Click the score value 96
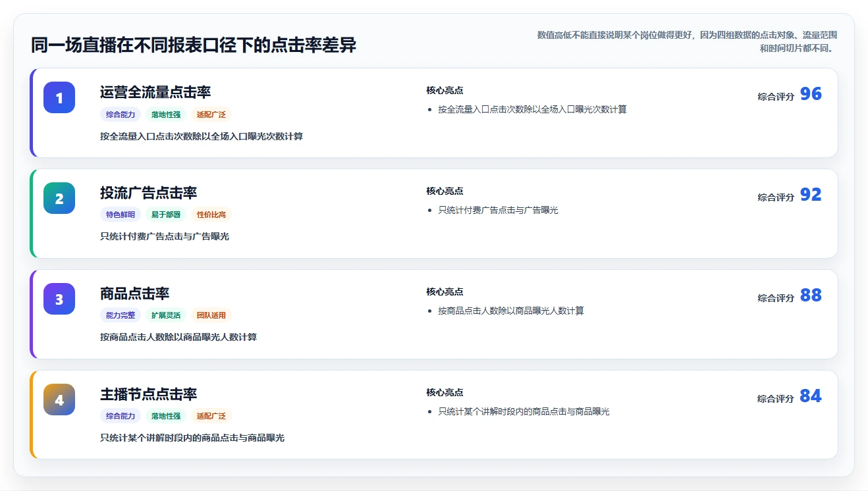Viewport: 868px width, 491px height. (x=811, y=94)
